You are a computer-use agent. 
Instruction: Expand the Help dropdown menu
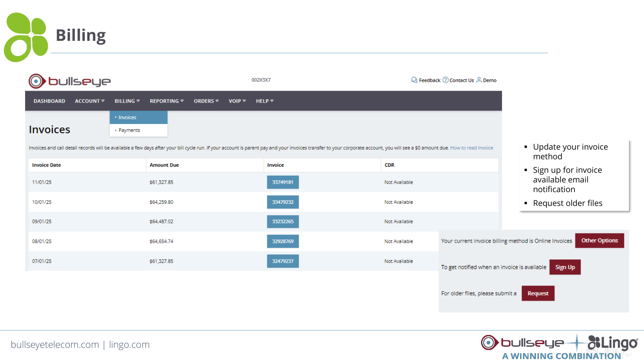coord(265,101)
